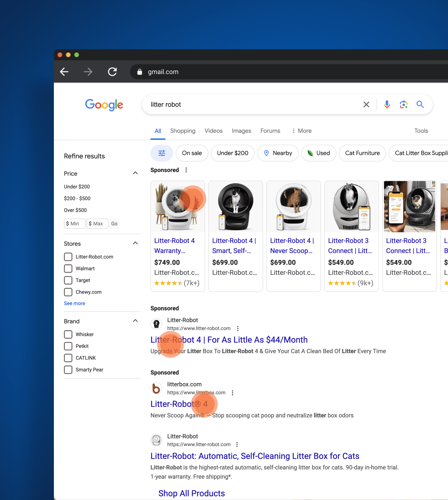Start voice search with the microphone icon
448x500 pixels.
[387, 104]
